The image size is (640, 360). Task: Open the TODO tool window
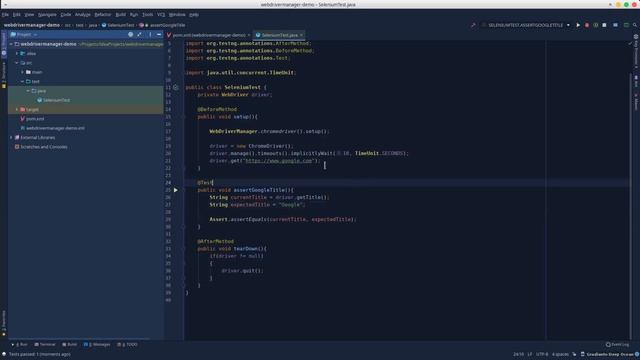[127, 344]
